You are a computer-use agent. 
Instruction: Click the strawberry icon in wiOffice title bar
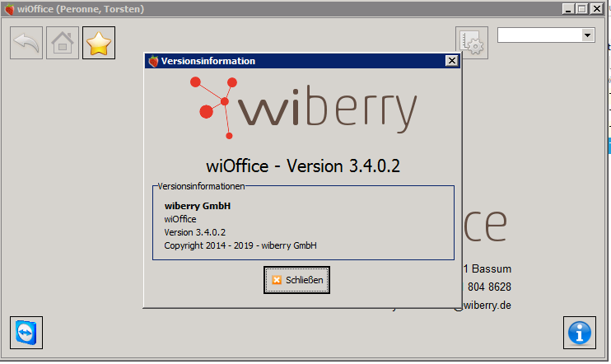[9, 9]
